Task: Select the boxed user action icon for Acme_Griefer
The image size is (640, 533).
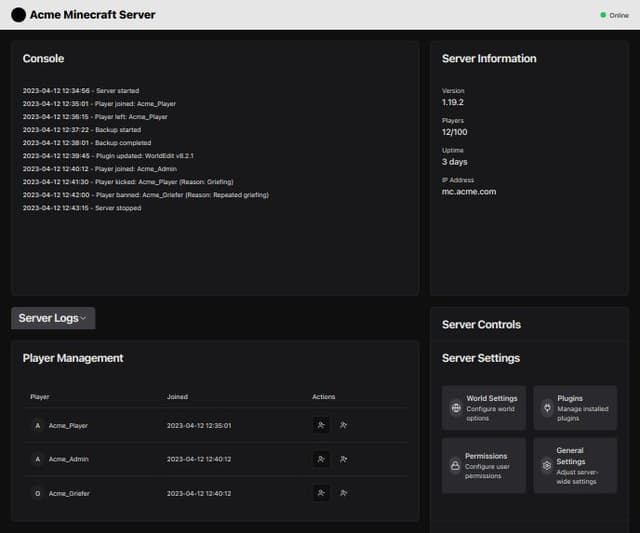Action: [x=321, y=493]
